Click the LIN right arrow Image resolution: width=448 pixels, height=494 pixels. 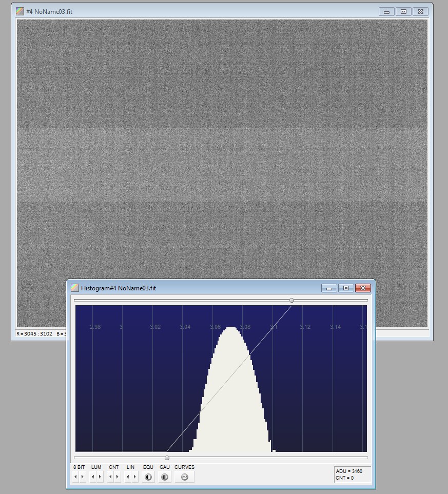pos(135,477)
